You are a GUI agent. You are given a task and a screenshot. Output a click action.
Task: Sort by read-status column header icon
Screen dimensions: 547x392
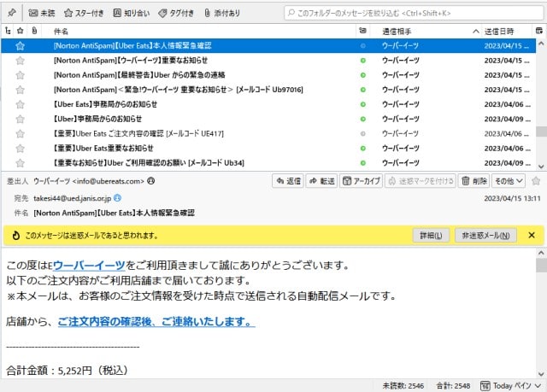tap(362, 31)
